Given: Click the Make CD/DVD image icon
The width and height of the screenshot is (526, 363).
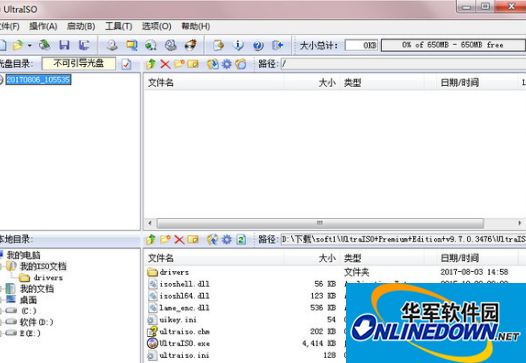Looking at the screenshot, I should click(112, 45).
